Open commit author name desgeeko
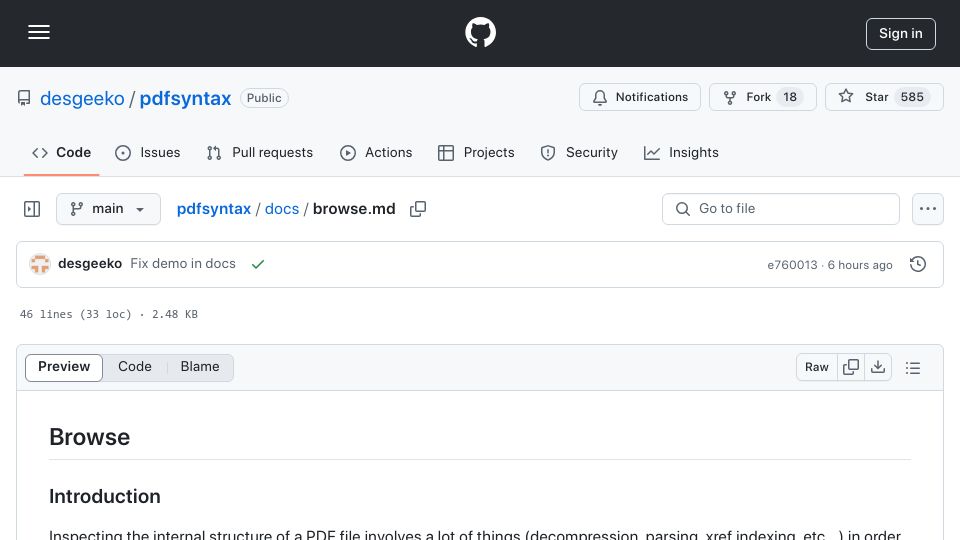The width and height of the screenshot is (960, 540). 90,263
